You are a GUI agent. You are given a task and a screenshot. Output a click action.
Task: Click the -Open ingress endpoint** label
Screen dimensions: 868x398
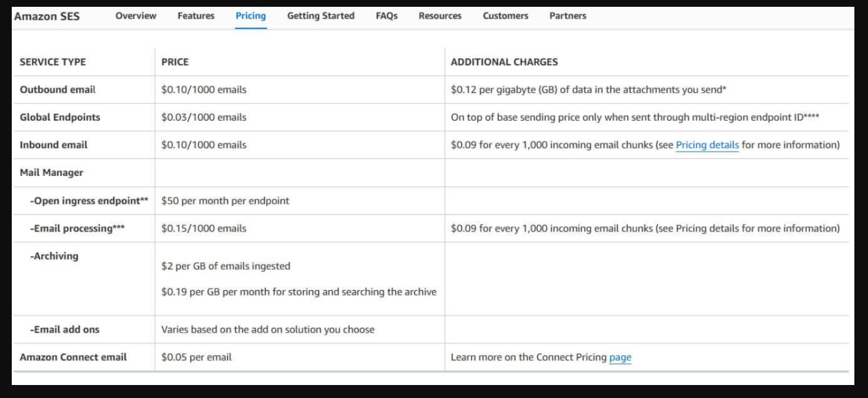pyautogui.click(x=89, y=201)
